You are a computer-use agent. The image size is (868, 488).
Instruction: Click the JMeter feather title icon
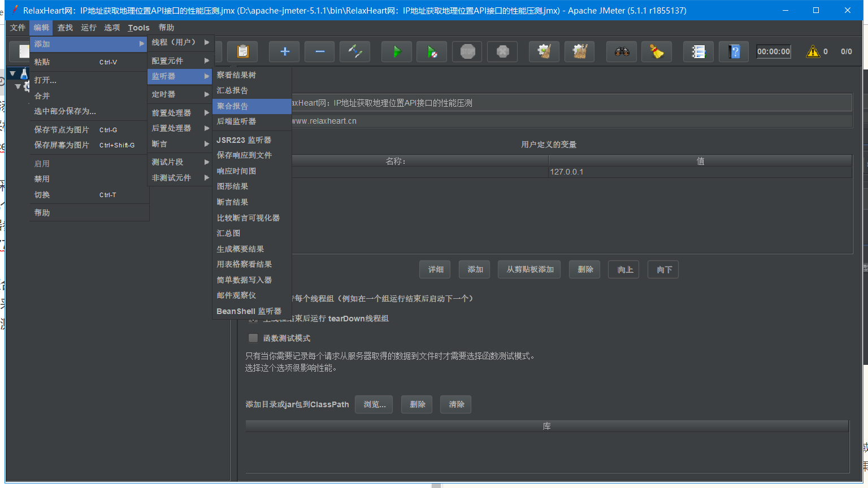(15, 10)
